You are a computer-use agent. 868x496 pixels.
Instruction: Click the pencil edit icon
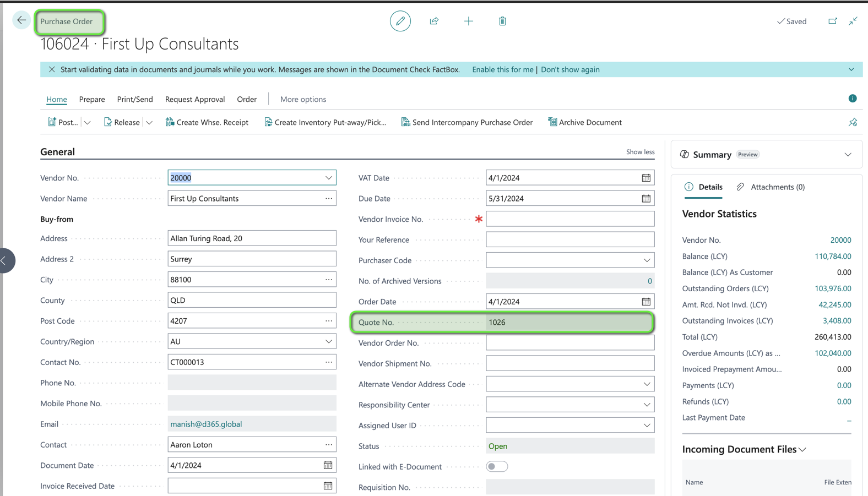(x=400, y=21)
